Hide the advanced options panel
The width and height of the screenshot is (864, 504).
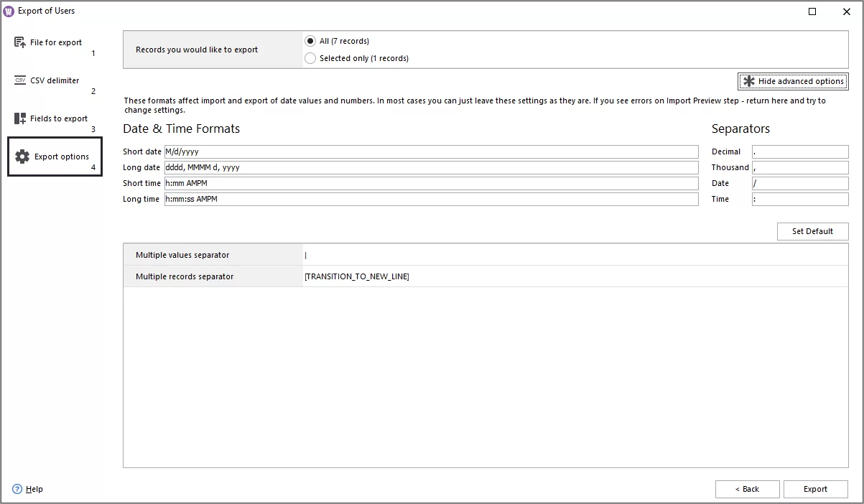792,81
